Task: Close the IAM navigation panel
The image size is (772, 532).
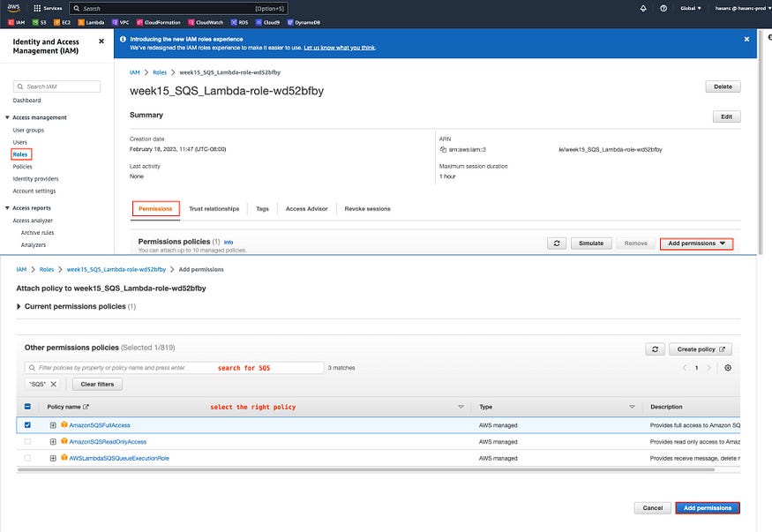Action: [x=101, y=41]
